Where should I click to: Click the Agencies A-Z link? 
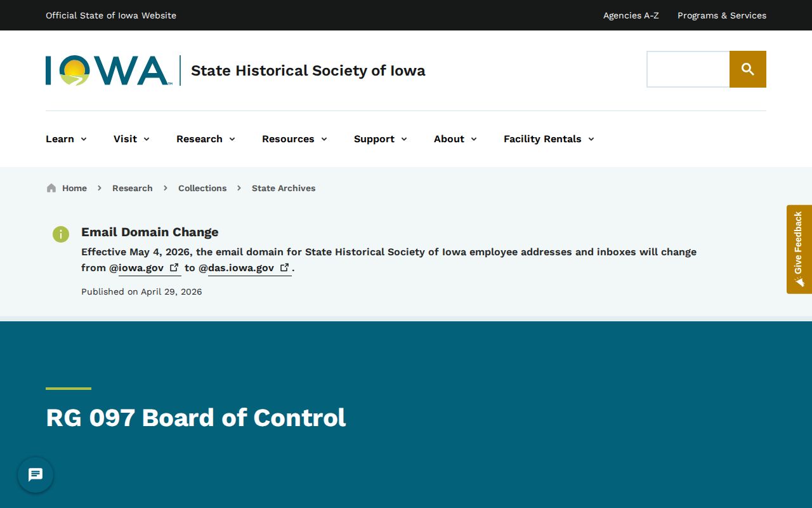click(x=631, y=15)
